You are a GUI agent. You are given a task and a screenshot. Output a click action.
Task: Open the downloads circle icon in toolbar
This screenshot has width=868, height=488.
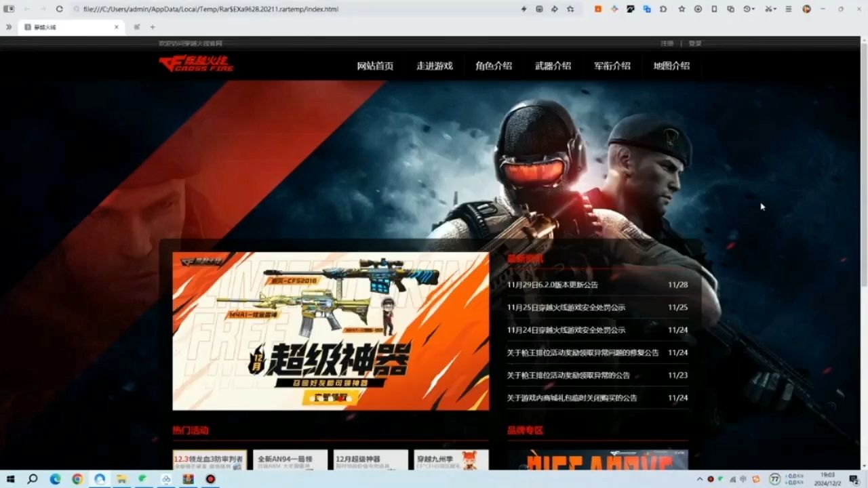(698, 9)
